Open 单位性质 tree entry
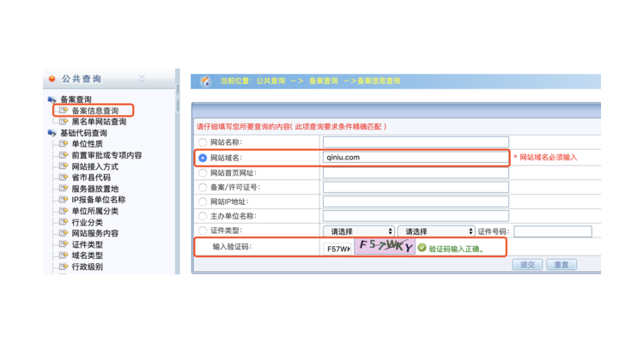 [87, 144]
